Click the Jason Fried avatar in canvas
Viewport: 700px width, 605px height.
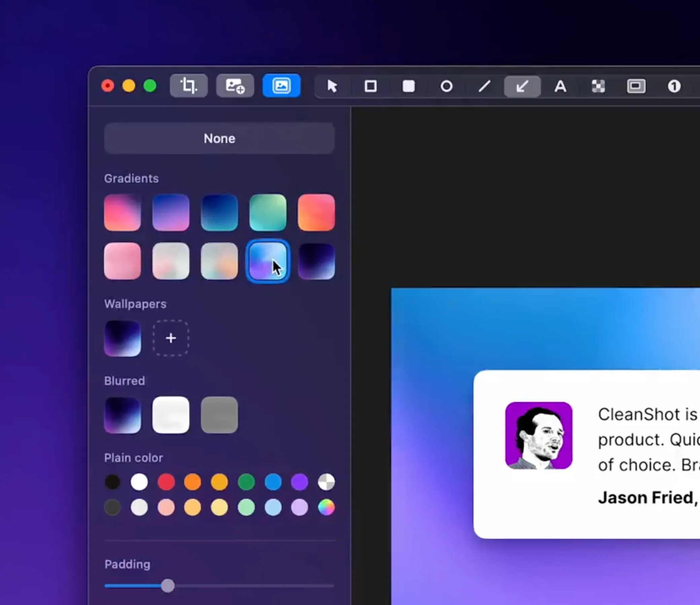click(538, 435)
